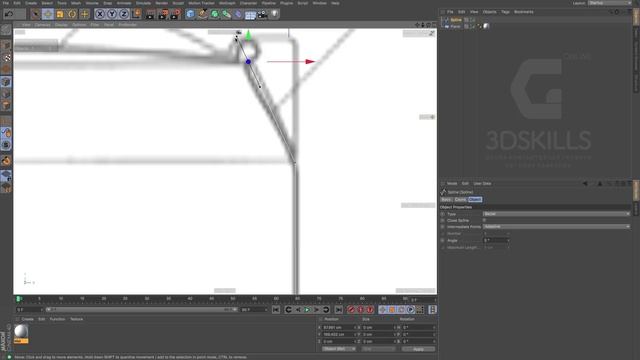Open the Create menu
This screenshot has width=640, height=360.
tap(31, 3)
